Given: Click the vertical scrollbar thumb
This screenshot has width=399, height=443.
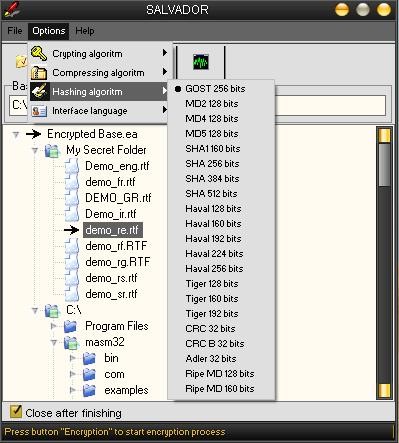Looking at the screenshot, I should coord(384,165).
